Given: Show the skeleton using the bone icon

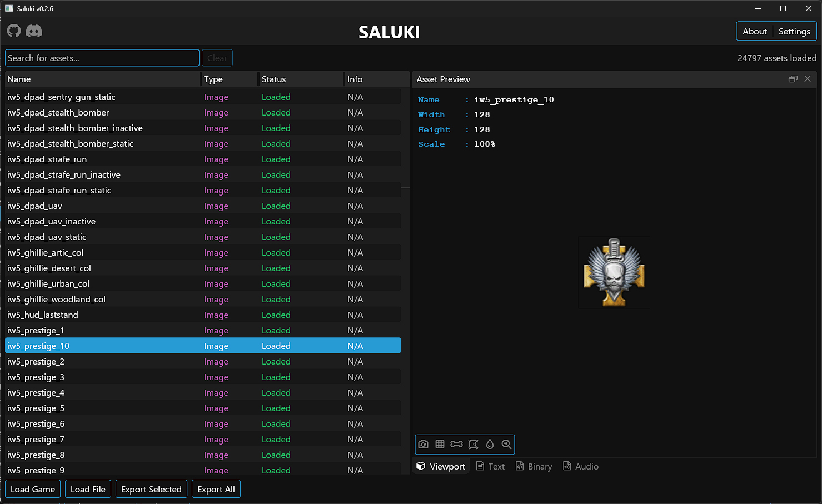Looking at the screenshot, I should coord(456,444).
